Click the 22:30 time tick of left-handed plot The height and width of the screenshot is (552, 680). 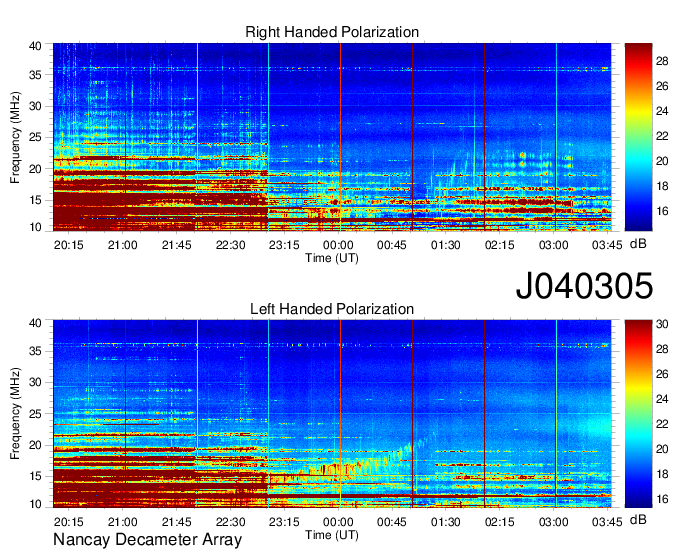click(230, 522)
